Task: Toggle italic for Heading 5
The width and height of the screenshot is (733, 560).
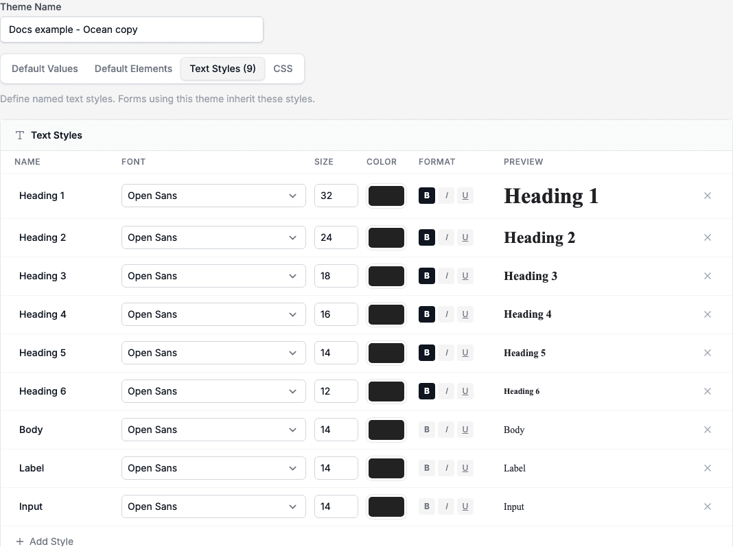Action: pos(446,353)
